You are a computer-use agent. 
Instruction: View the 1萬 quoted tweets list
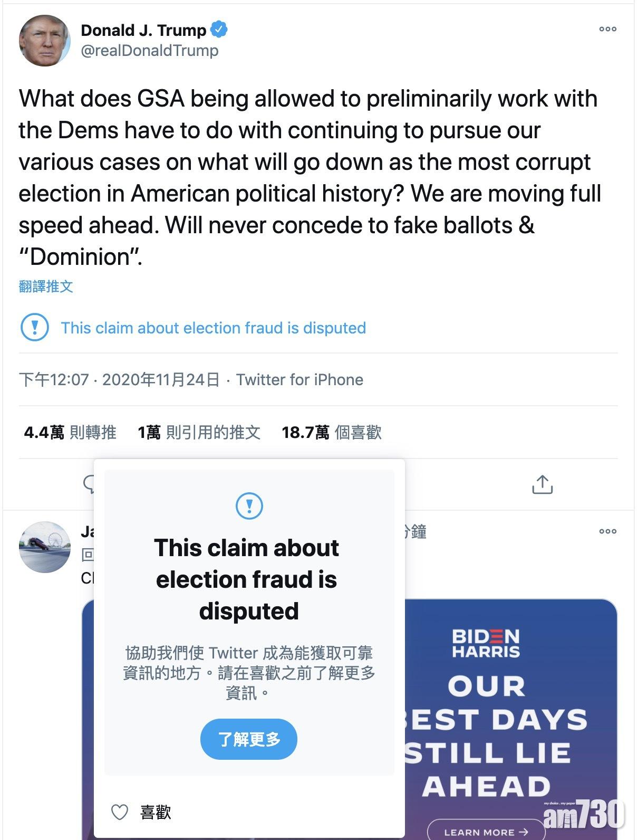click(x=199, y=433)
